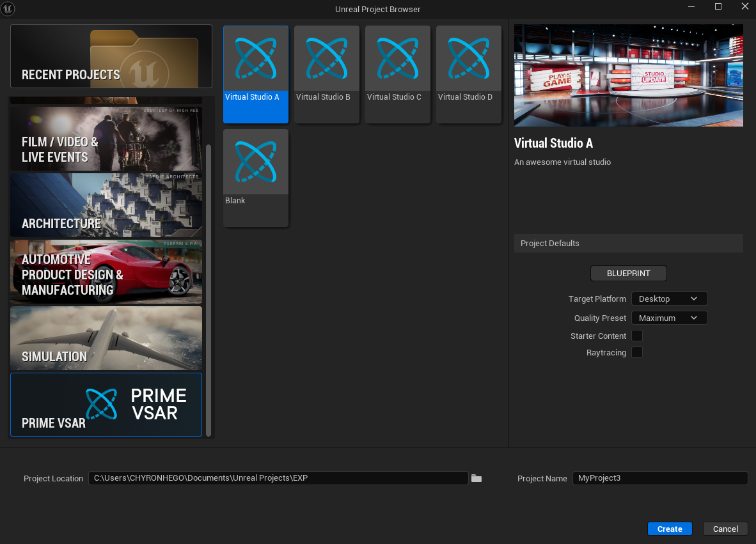Screen dimensions: 756x544
Task: Click the Project Defaults header
Action: 628,244
